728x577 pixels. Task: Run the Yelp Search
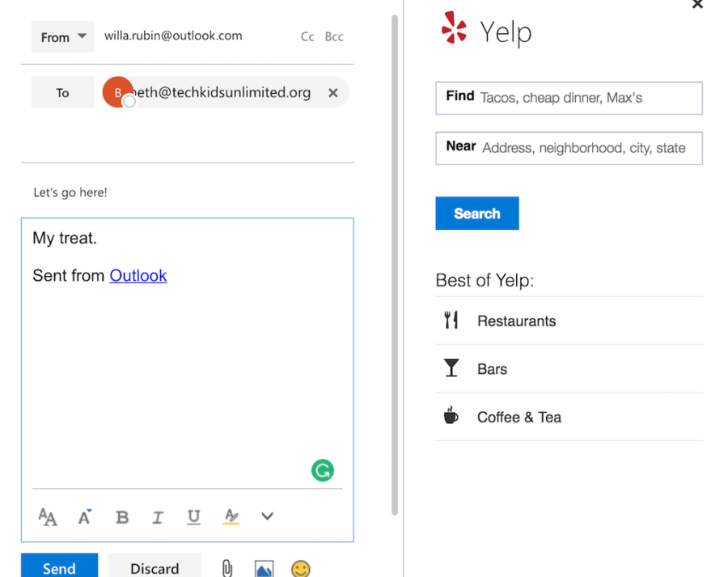coord(476,214)
